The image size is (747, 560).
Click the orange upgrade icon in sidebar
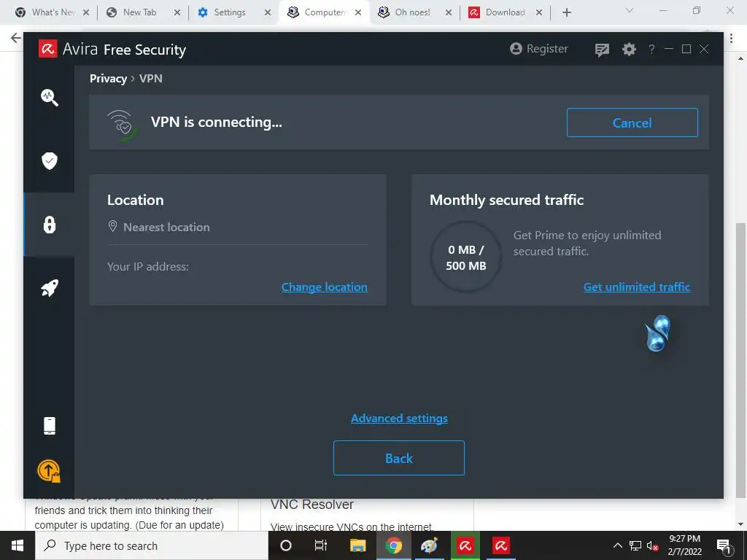[49, 471]
